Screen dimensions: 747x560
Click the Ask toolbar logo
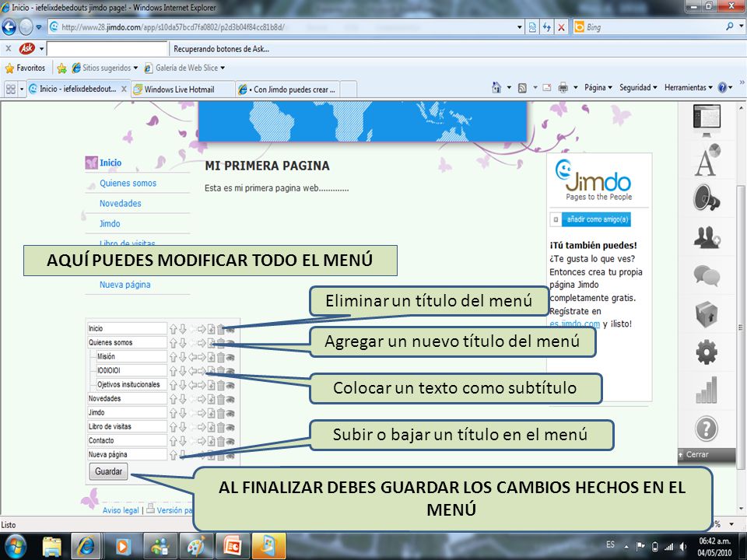click(x=27, y=48)
